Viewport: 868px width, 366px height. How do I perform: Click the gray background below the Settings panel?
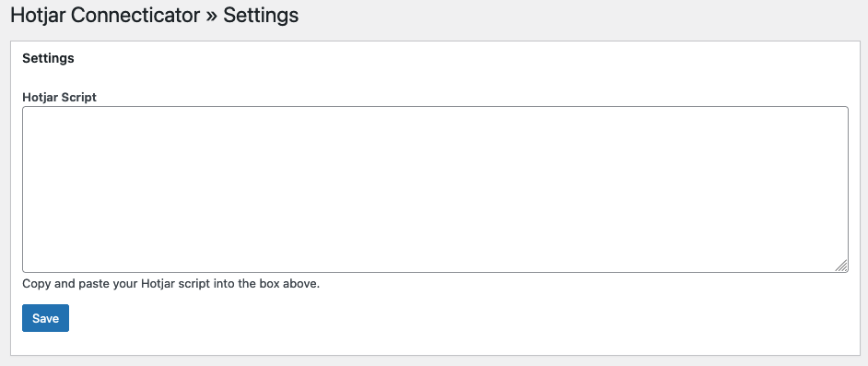click(434, 361)
